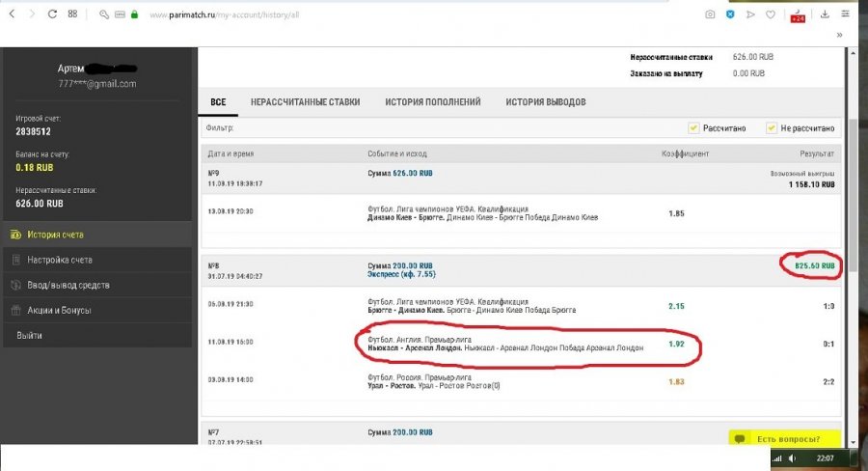
Task: Click the chat bubble icon in help widget
Action: point(740,439)
